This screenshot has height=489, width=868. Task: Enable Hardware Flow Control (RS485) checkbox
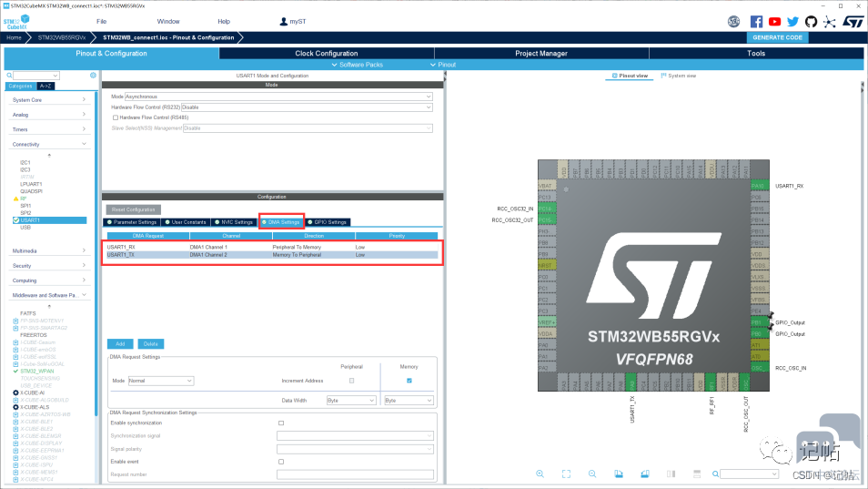click(x=116, y=117)
